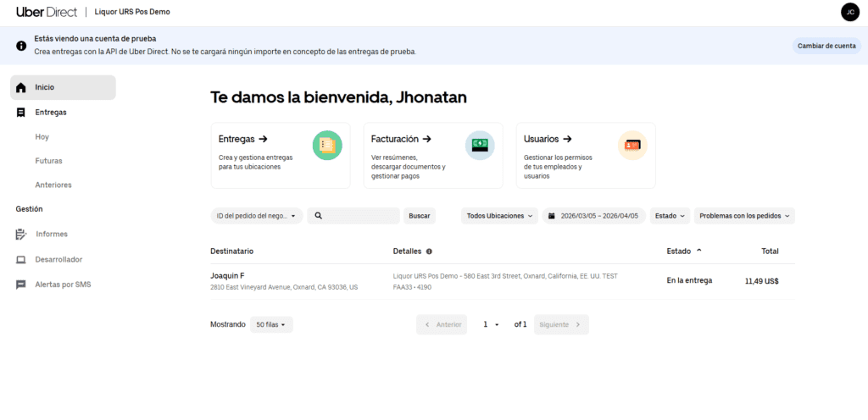Click the arrow next to Facturación card title
This screenshot has width=868, height=420.
click(x=427, y=139)
